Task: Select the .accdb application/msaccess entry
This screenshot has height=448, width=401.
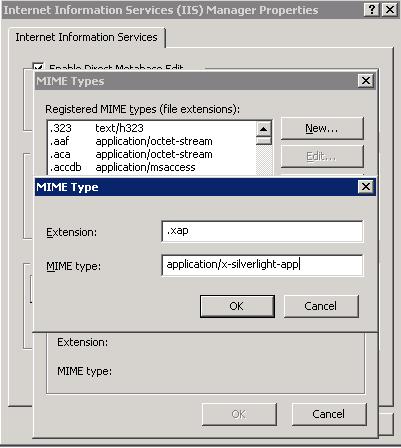Action: pos(152,167)
